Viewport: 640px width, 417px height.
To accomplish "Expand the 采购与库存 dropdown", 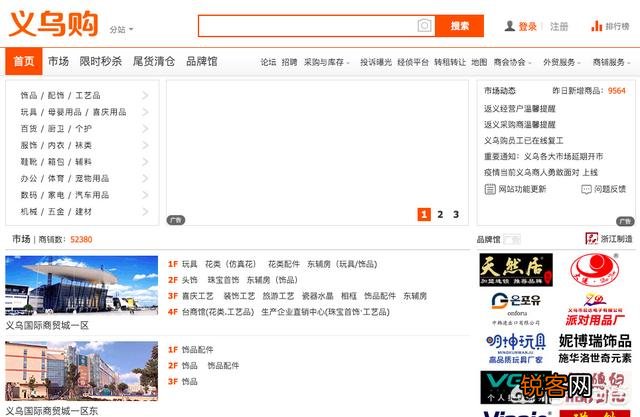I will (x=327, y=62).
